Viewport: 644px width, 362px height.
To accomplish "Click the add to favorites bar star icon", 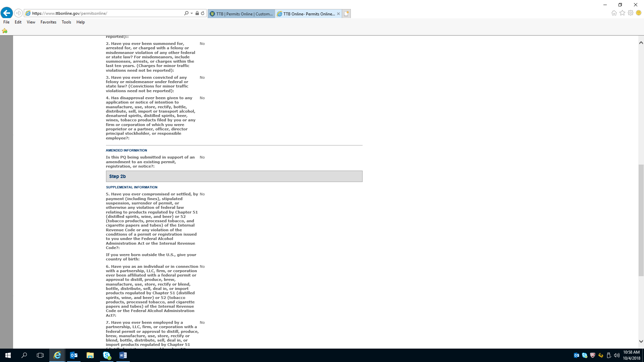I will tap(5, 31).
